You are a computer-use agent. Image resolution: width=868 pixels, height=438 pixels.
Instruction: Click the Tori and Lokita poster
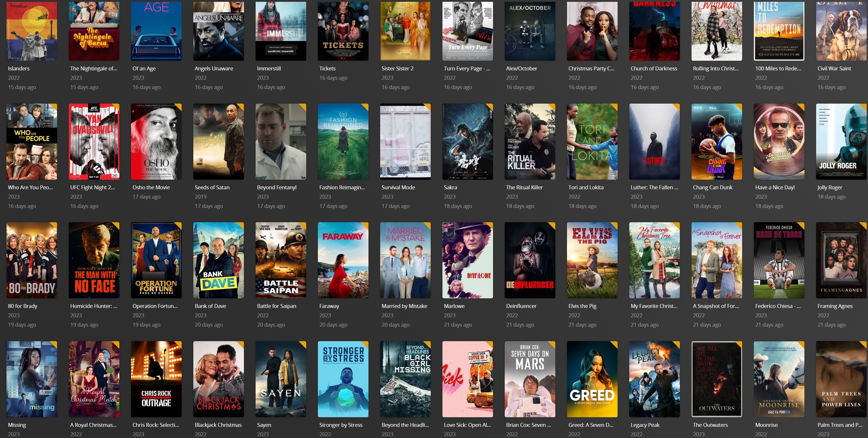[592, 141]
